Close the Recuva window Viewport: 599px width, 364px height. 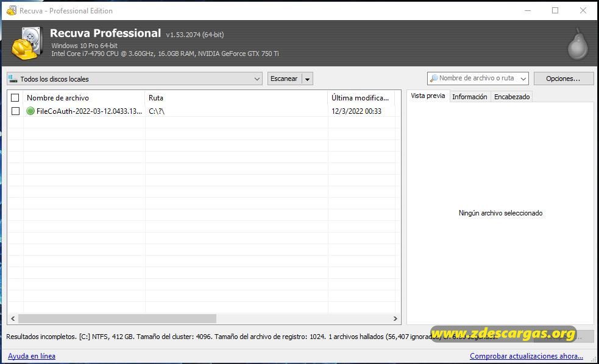point(583,11)
